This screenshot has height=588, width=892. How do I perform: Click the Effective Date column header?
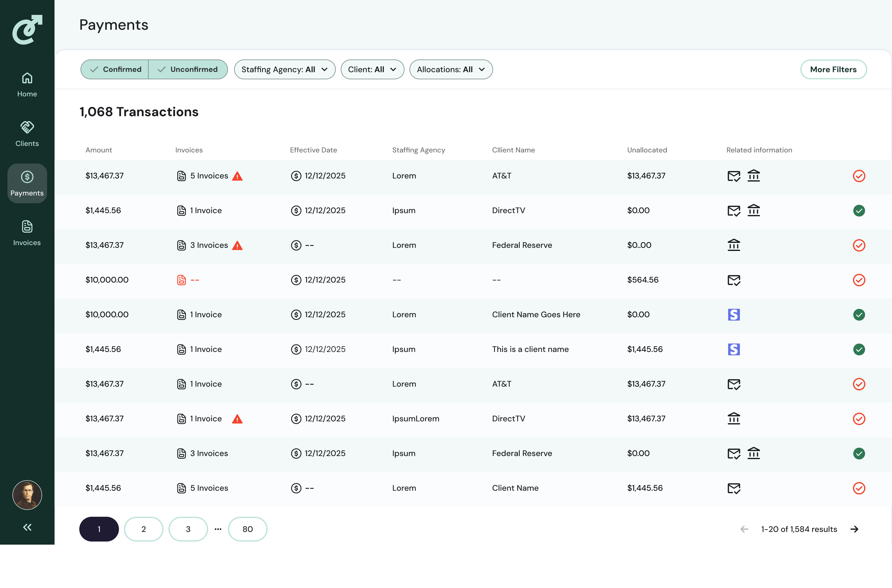coord(313,150)
